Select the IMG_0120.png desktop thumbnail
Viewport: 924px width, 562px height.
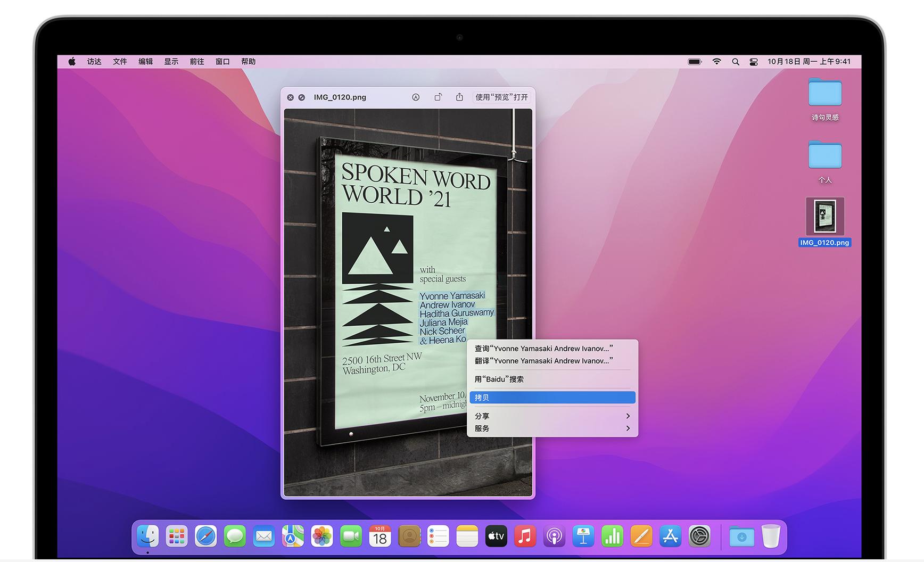[824, 217]
